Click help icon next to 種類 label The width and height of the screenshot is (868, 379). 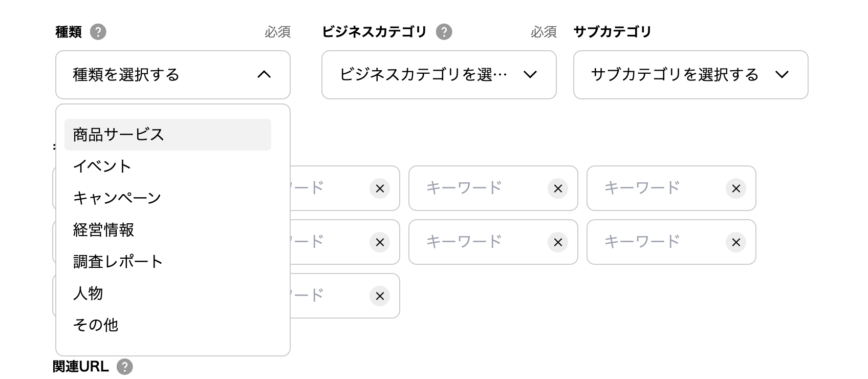98,32
